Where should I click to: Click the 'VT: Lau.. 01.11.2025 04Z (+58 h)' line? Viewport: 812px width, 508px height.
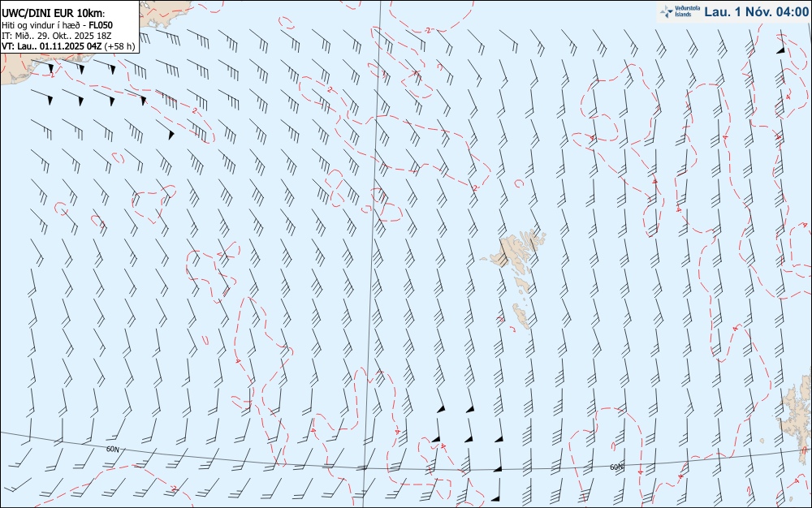coord(68,46)
